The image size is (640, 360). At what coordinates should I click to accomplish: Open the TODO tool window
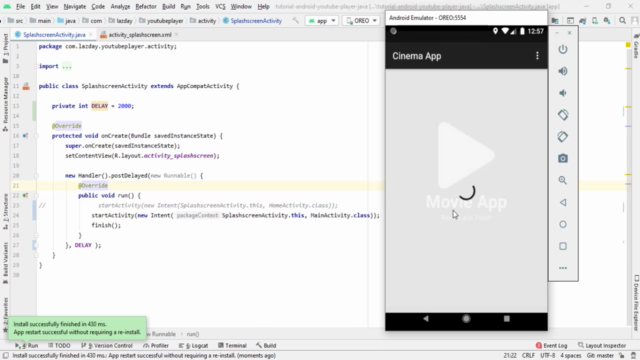(x=59, y=345)
